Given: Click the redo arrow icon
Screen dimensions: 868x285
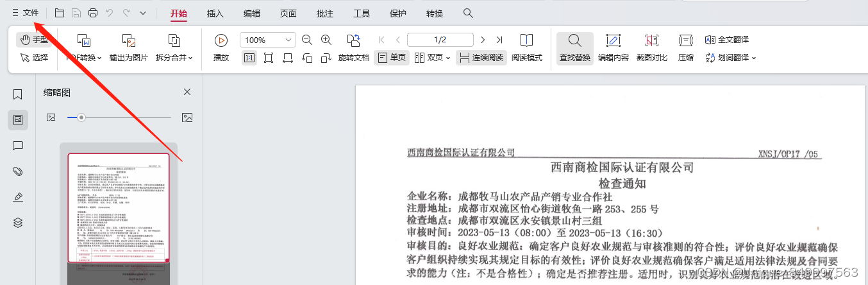Looking at the screenshot, I should click(x=126, y=13).
